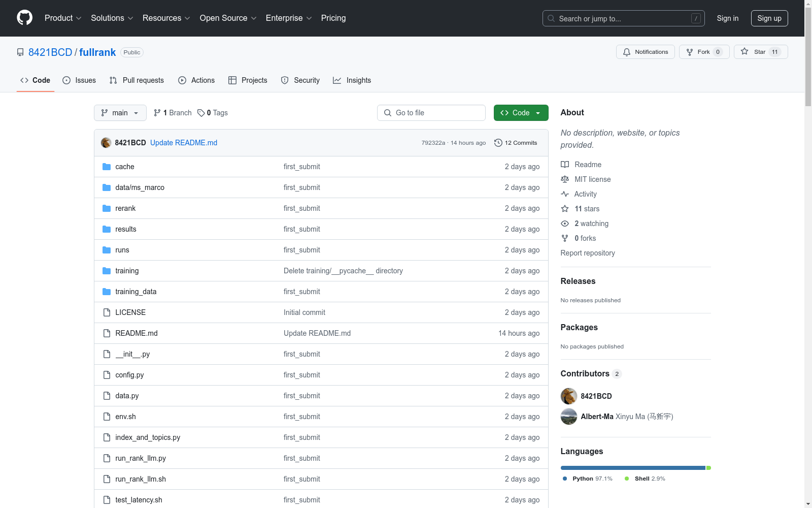Click the Activity pulse icon

(565, 194)
